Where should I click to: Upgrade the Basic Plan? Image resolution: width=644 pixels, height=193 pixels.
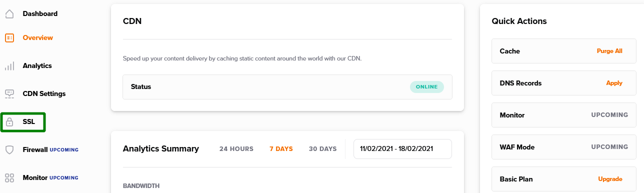tap(610, 179)
